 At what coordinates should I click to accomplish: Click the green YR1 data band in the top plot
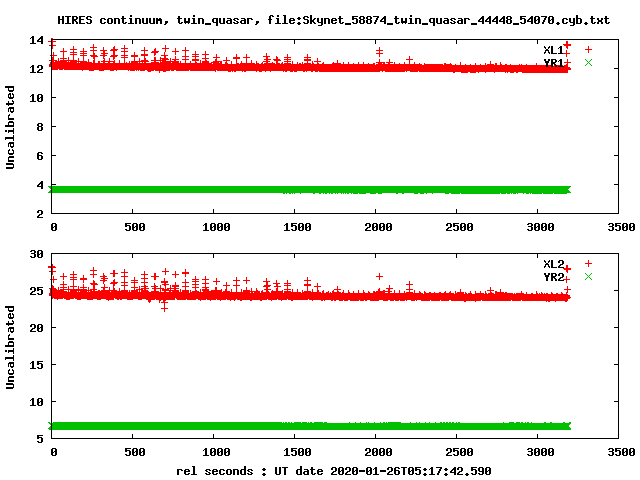(310, 190)
